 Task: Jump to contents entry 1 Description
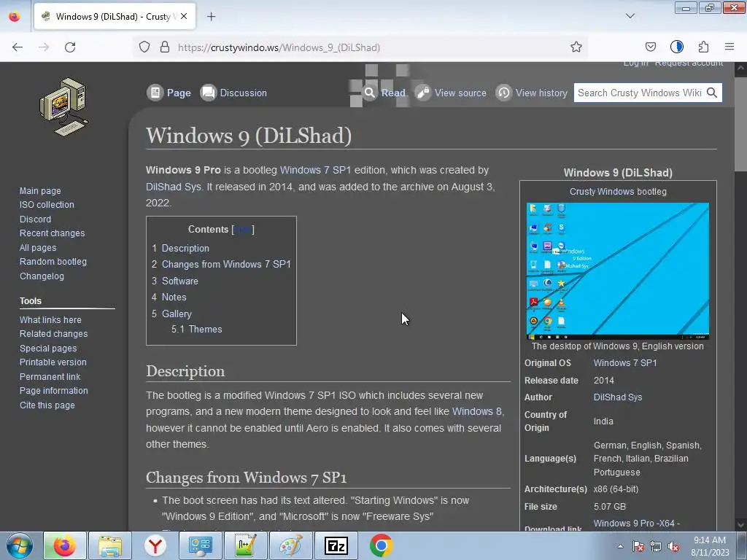181,249
